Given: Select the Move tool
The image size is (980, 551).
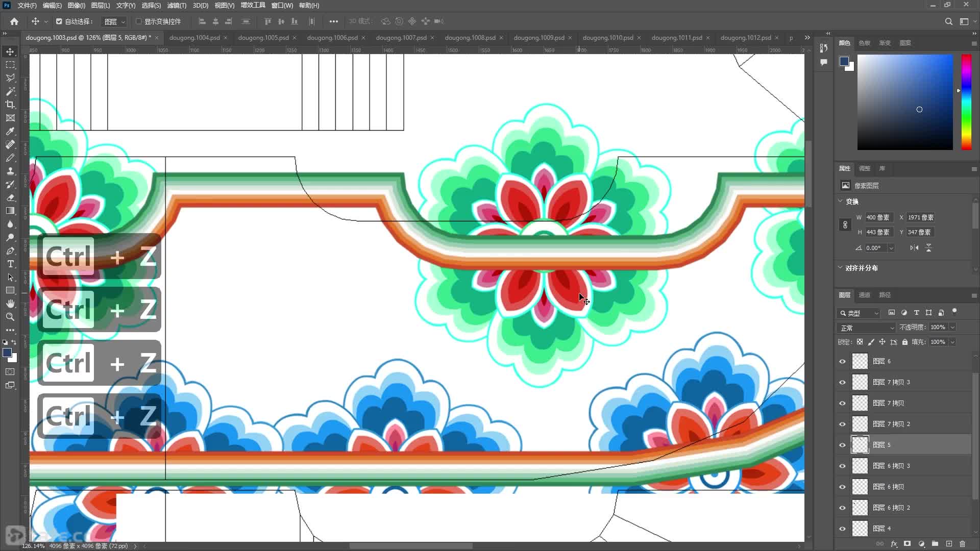Looking at the screenshot, I should click(10, 52).
